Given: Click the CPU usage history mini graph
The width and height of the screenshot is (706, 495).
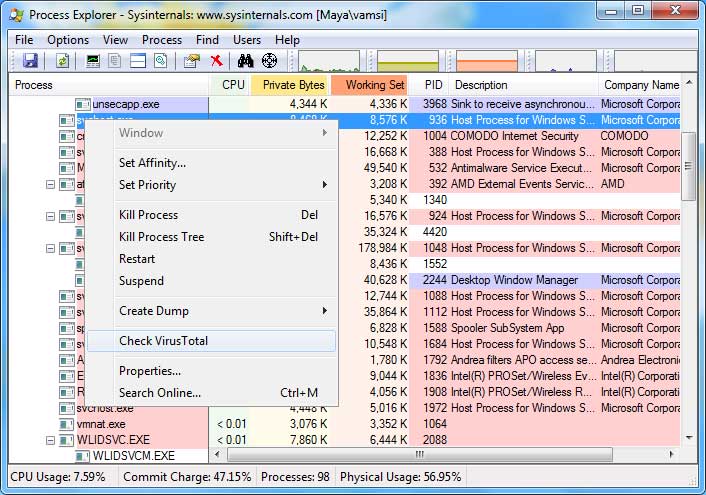Looking at the screenshot, I should pos(329,61).
